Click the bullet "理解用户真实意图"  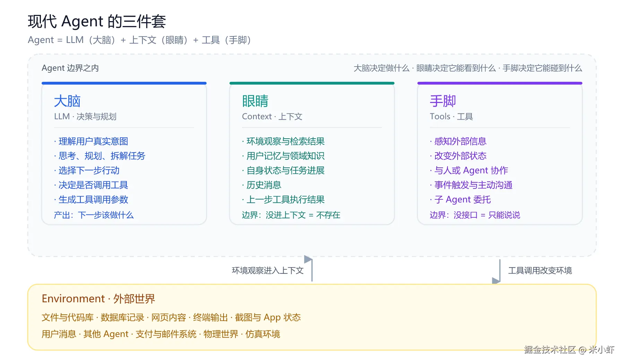pyautogui.click(x=91, y=141)
